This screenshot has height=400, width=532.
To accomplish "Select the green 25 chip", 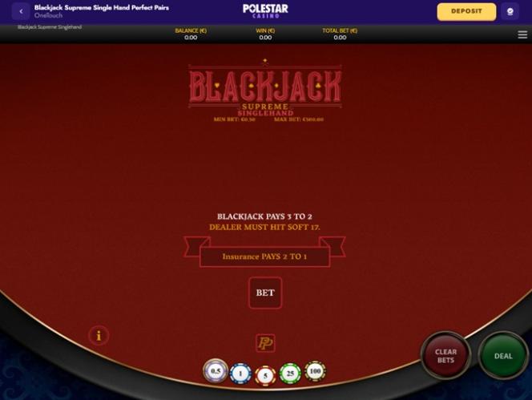I will 290,374.
